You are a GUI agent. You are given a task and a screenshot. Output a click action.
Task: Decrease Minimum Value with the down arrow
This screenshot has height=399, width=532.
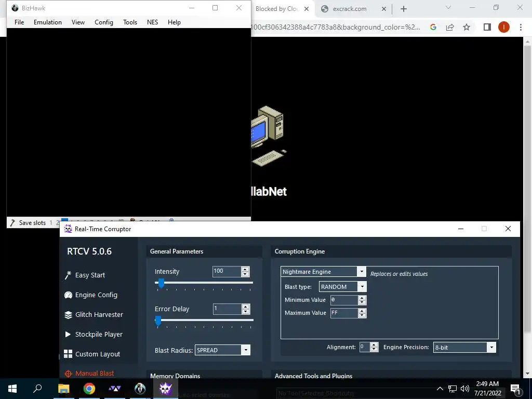362,302
